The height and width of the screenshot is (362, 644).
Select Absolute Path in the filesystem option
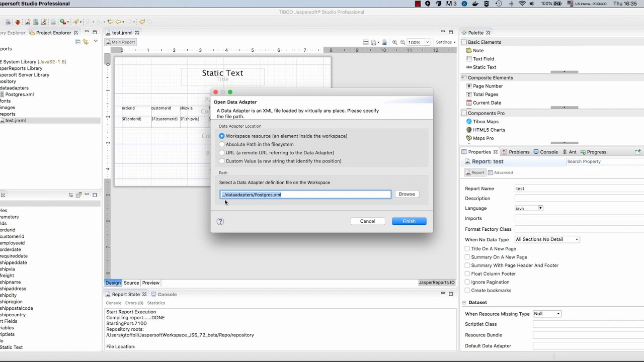tap(222, 144)
